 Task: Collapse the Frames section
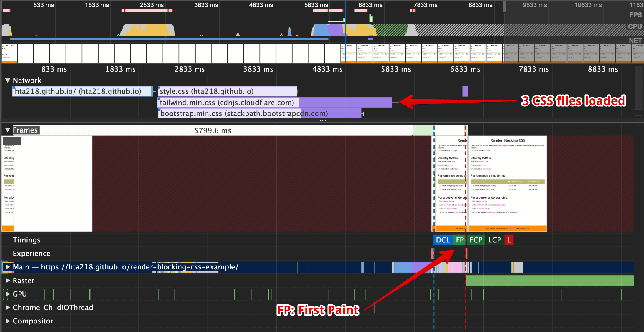coord(8,130)
